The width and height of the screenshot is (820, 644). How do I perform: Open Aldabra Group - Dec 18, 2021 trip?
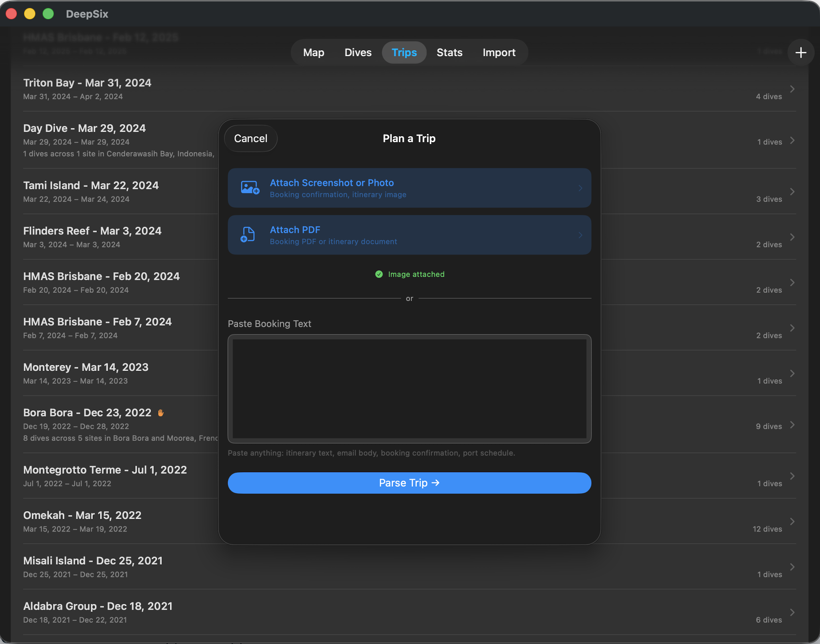pos(409,612)
